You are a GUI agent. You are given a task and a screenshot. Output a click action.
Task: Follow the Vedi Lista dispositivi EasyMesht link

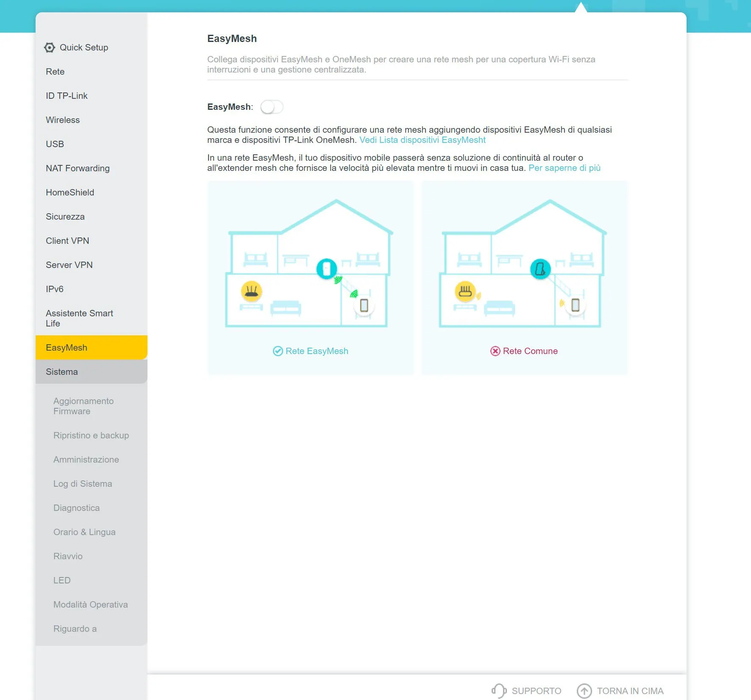423,140
